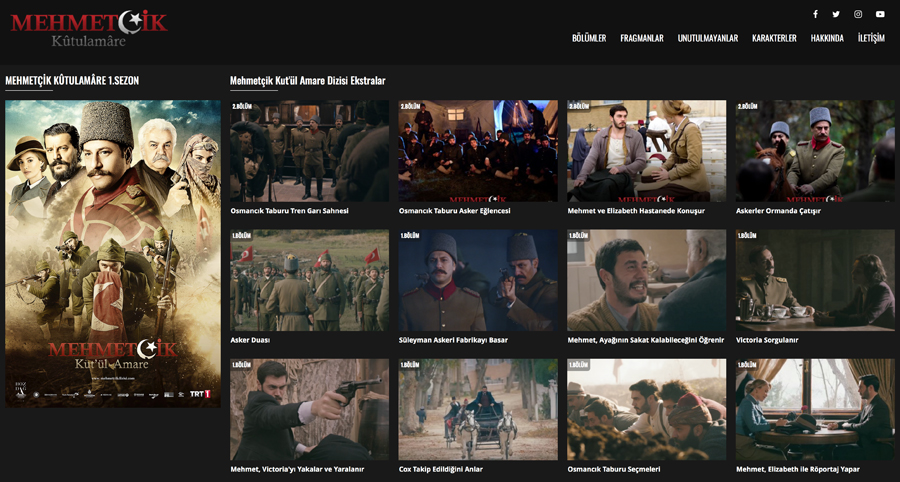The image size is (900, 482).
Task: Go to UNUTULMAYANLAR in the navigation
Action: pyautogui.click(x=708, y=38)
